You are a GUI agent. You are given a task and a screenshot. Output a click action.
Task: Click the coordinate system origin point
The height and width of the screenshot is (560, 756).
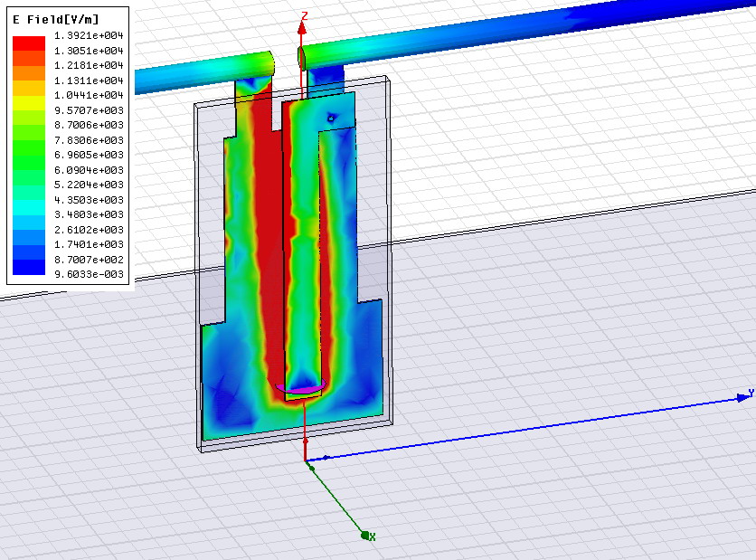pos(308,461)
